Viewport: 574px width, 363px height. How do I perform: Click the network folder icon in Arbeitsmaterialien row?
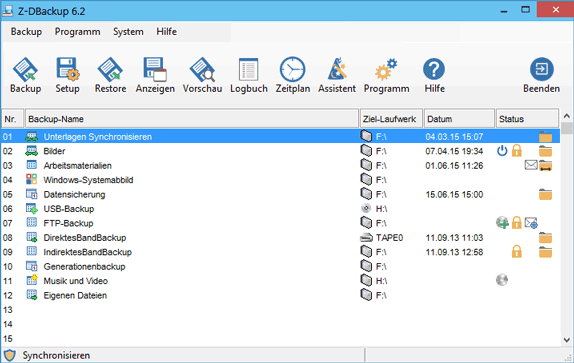pos(545,166)
